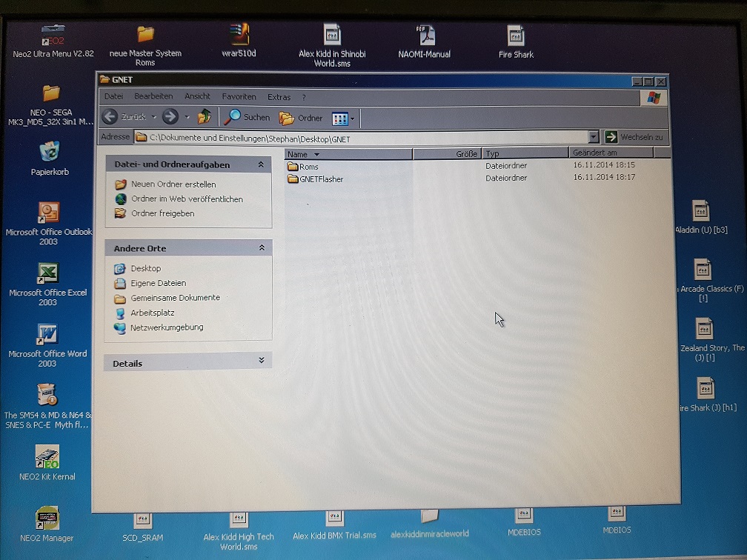Open the Extras menu
The image size is (747, 560).
click(x=279, y=97)
